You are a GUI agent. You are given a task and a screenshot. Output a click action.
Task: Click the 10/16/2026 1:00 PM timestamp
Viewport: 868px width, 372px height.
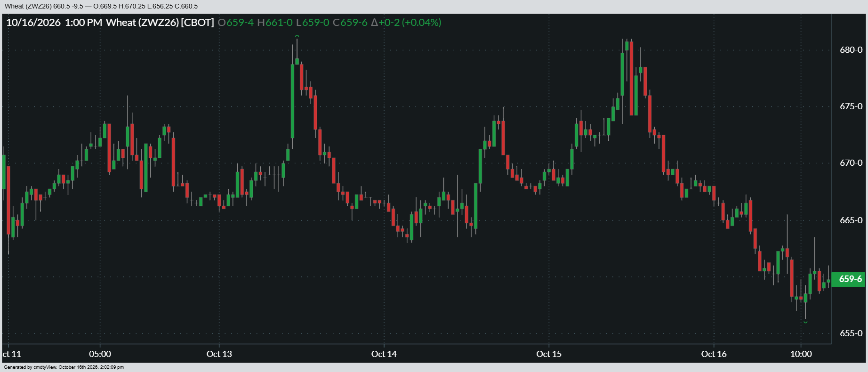54,23
